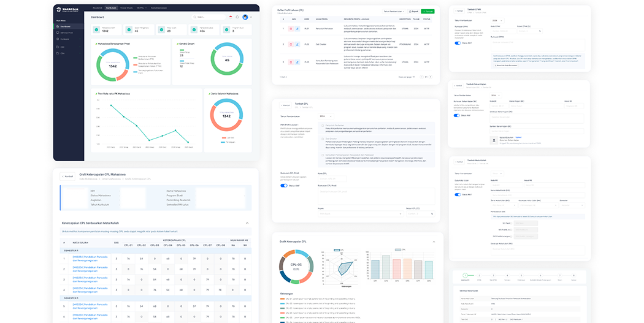
Task: Click the dashboard search field
Action: tap(209, 17)
